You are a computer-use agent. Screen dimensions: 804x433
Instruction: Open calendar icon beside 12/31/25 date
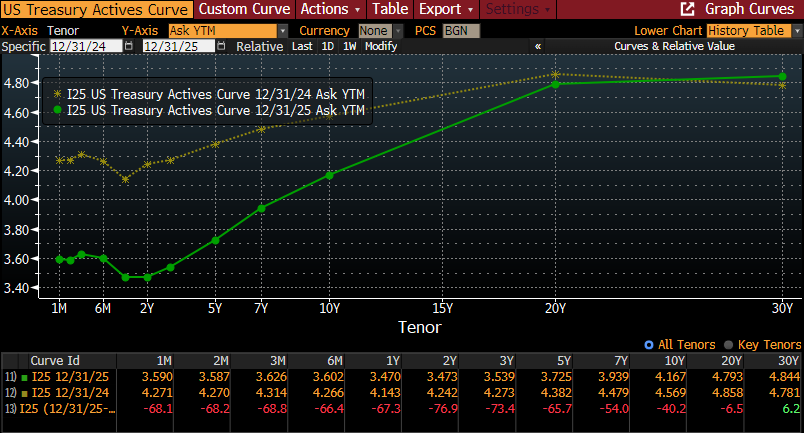pyautogui.click(x=223, y=47)
